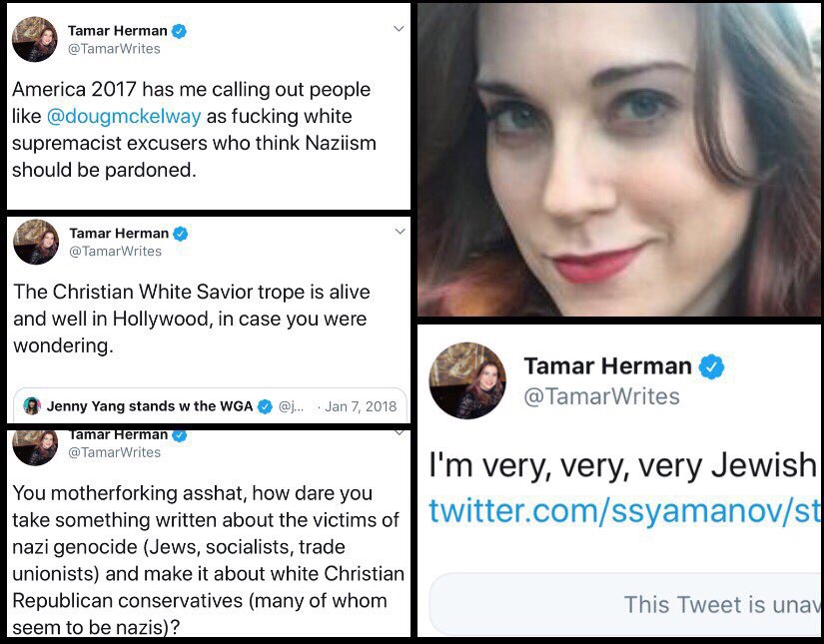824x644 pixels.
Task: Open the chevron dropdown on the "Christian White Savior" tweet
Action: (x=400, y=232)
